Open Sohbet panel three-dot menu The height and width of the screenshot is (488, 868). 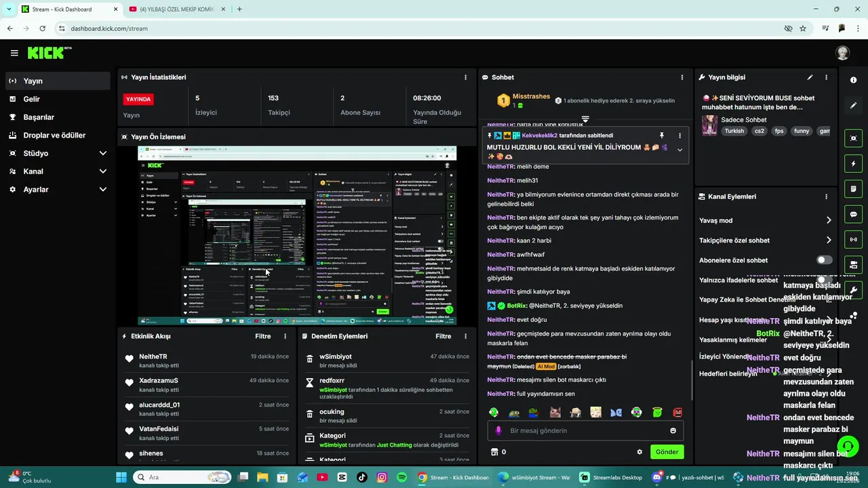click(683, 77)
